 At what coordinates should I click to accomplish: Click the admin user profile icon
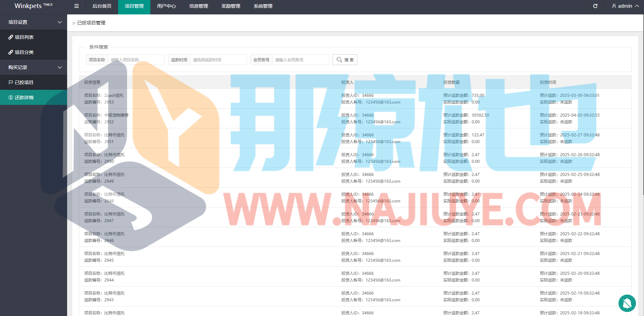coord(614,6)
